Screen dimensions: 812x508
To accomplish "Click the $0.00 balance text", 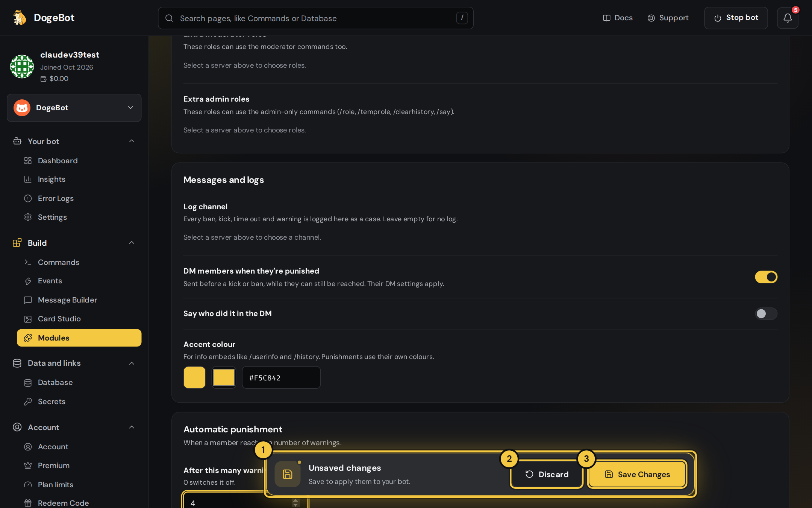I will [x=59, y=79].
